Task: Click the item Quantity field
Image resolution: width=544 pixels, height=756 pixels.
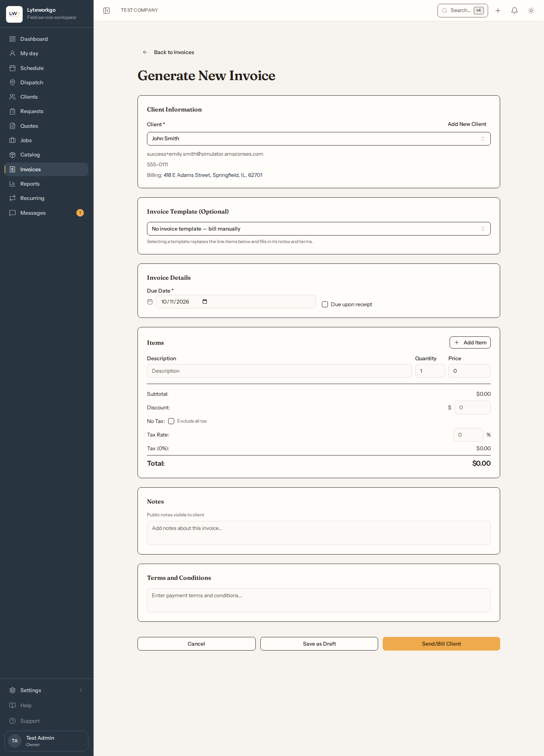Action: [430, 371]
